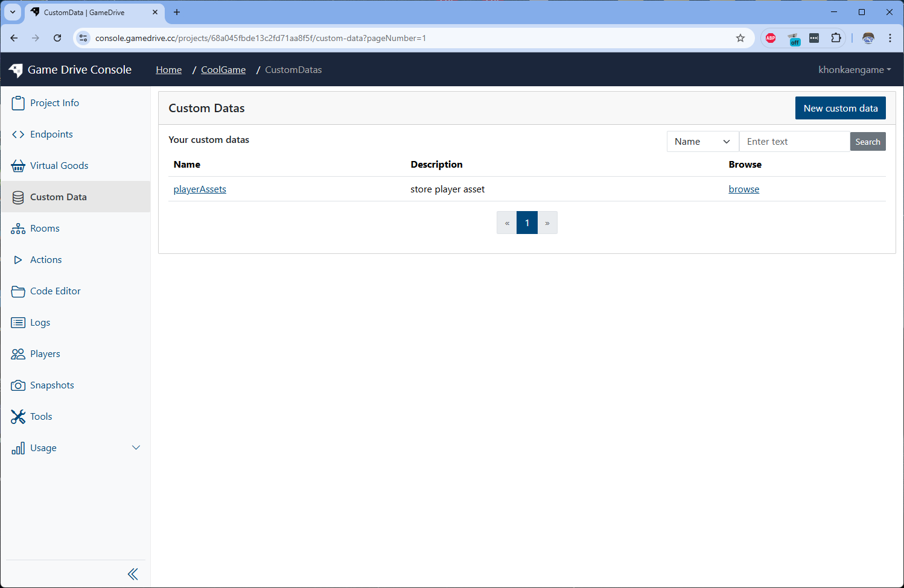
Task: Go to next page in pagination
Action: click(547, 223)
